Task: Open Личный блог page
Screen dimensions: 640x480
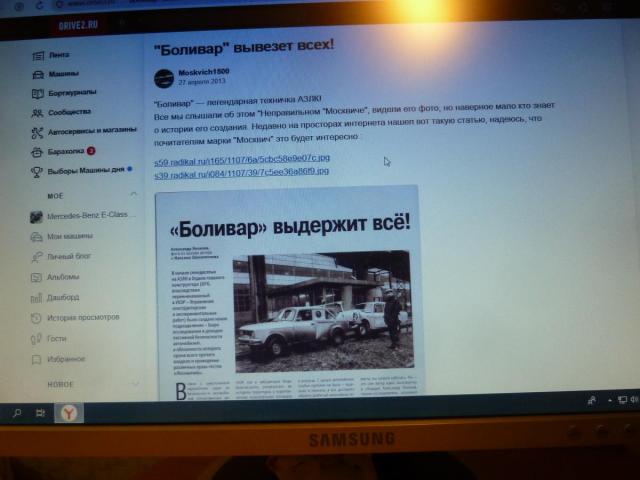Action: pyautogui.click(x=68, y=257)
